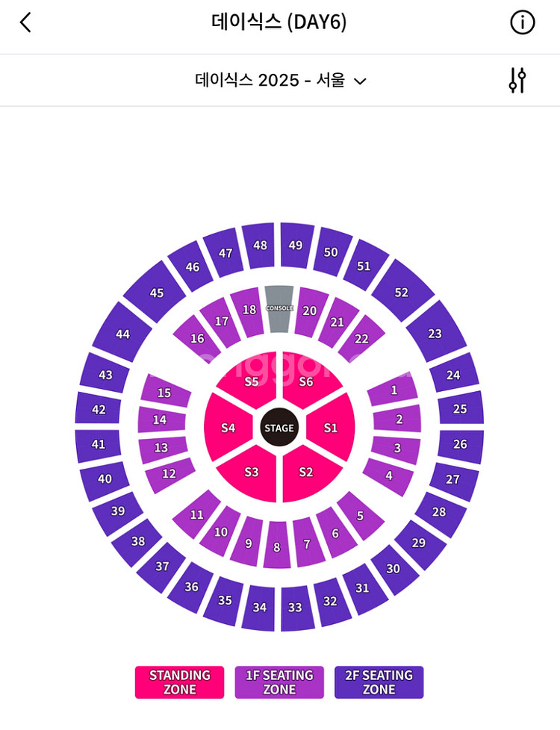Viewport: 560px width, 730px height.
Task: Click the STANDING ZONE legend swatch
Action: click(x=179, y=682)
